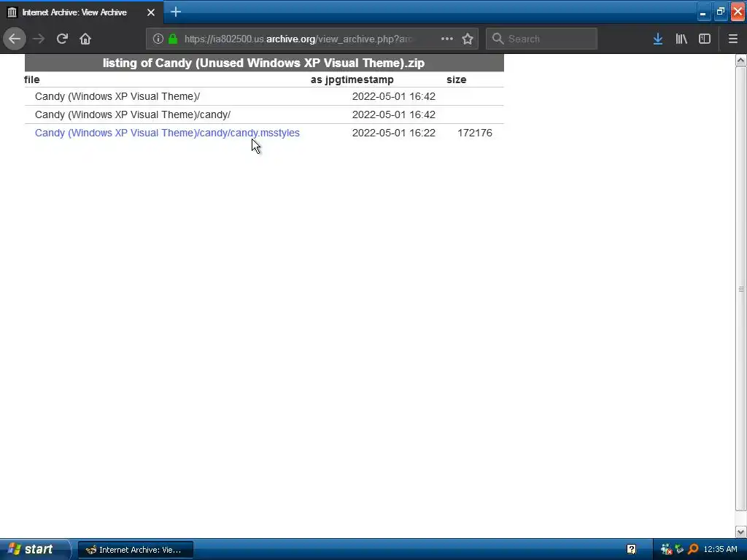Activate Internet Archive taskbar button
This screenshot has width=747, height=560.
pos(135,550)
